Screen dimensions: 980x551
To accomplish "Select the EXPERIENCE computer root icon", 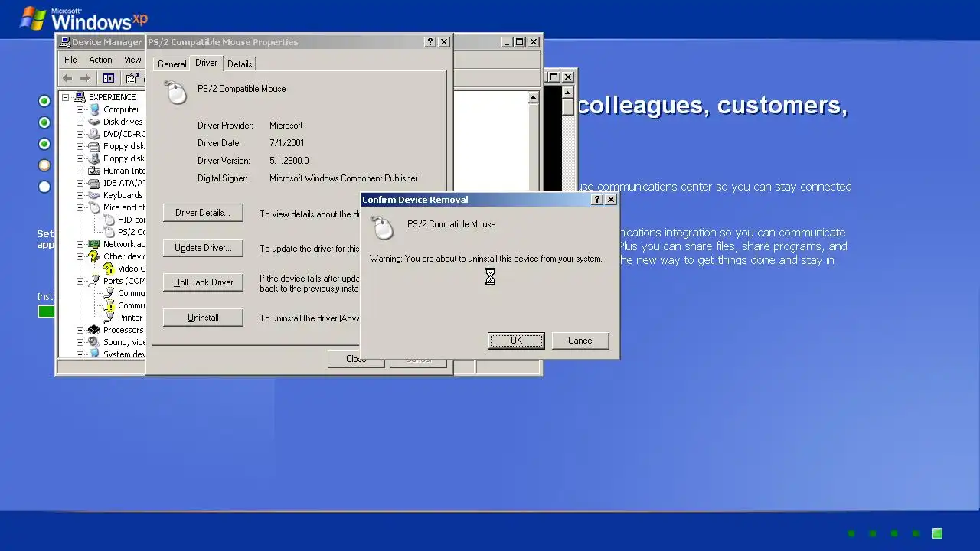I will [x=80, y=97].
